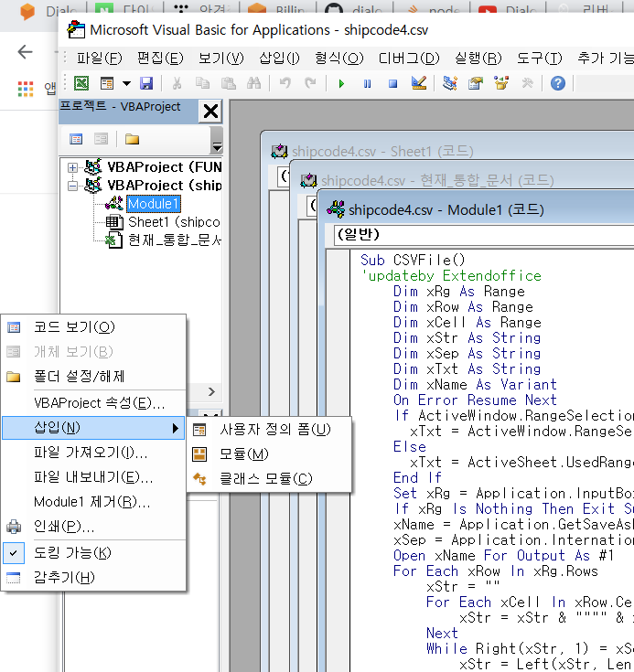This screenshot has width=634, height=672.
Task: Open the (일반) object combo box
Action: pos(484,235)
